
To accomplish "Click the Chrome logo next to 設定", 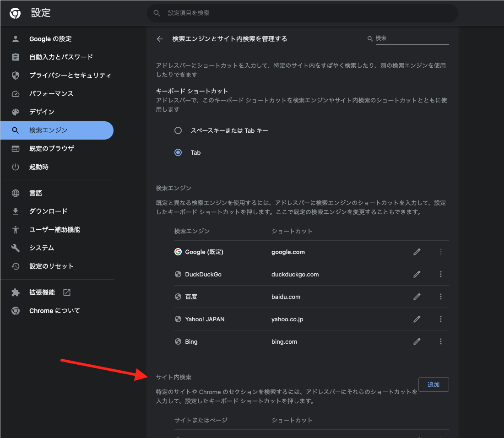I will [x=15, y=13].
